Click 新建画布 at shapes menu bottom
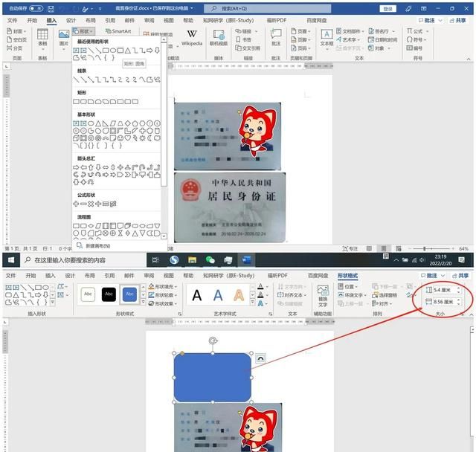 pyautogui.click(x=97, y=245)
